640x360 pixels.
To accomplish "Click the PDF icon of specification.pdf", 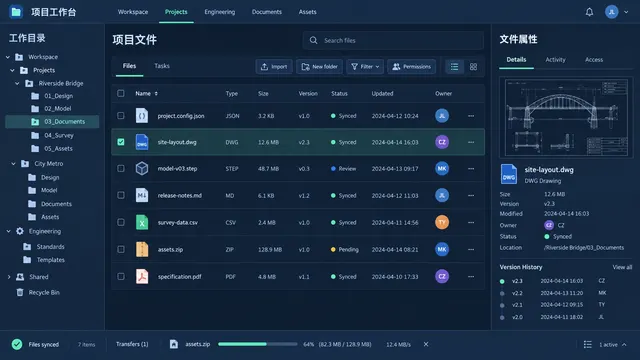I will pyautogui.click(x=142, y=276).
